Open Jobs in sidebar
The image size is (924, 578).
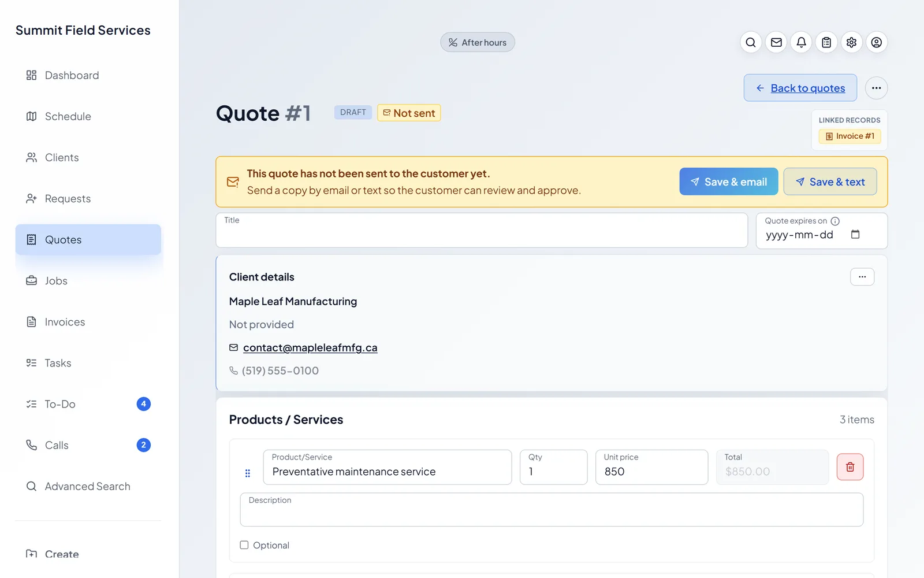[88, 280]
